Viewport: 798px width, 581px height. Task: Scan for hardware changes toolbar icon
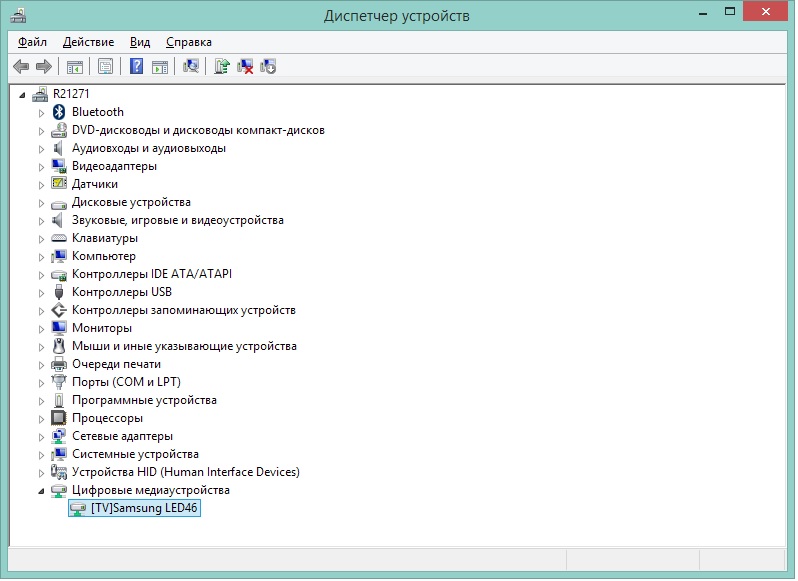pyautogui.click(x=191, y=66)
